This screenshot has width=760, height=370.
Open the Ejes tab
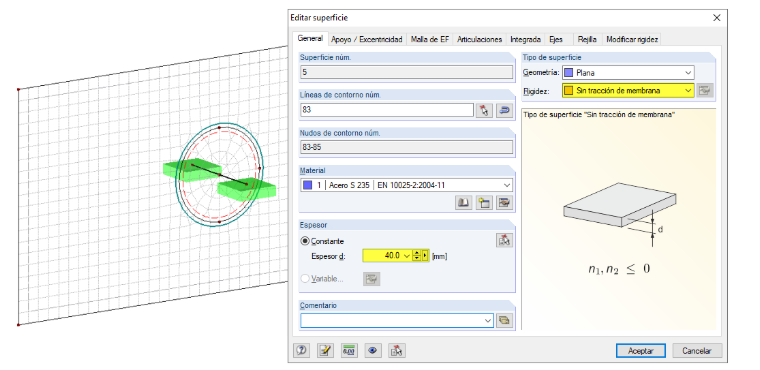[x=556, y=40]
